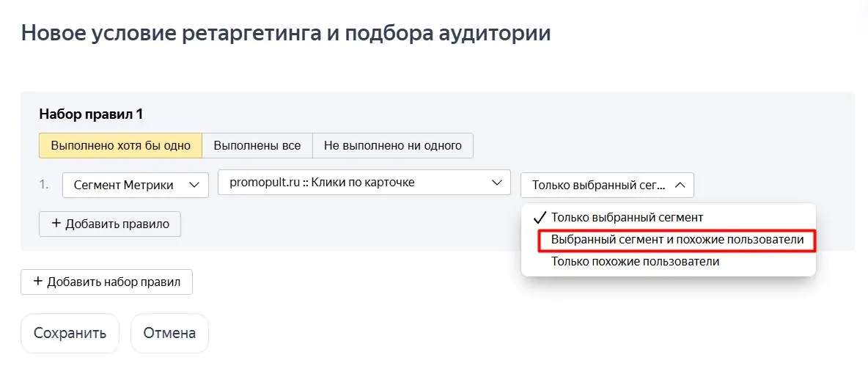Click the Набор правил 1 heading
Screen dimensions: 868x374
[92, 114]
